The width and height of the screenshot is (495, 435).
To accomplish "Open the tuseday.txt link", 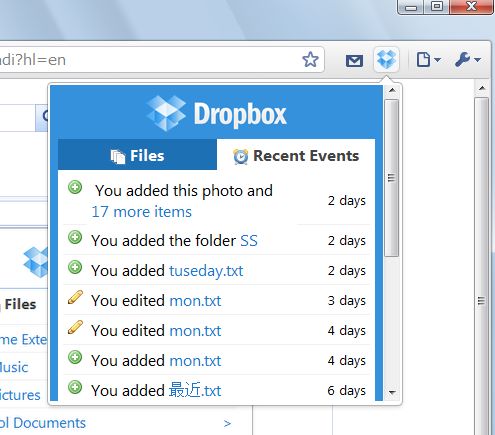I will (206, 271).
